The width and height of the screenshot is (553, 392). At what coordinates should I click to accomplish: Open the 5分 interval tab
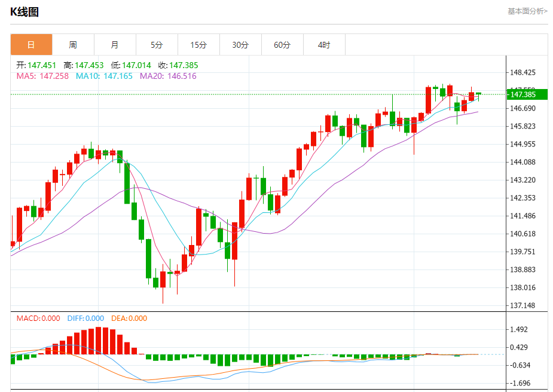click(x=157, y=45)
